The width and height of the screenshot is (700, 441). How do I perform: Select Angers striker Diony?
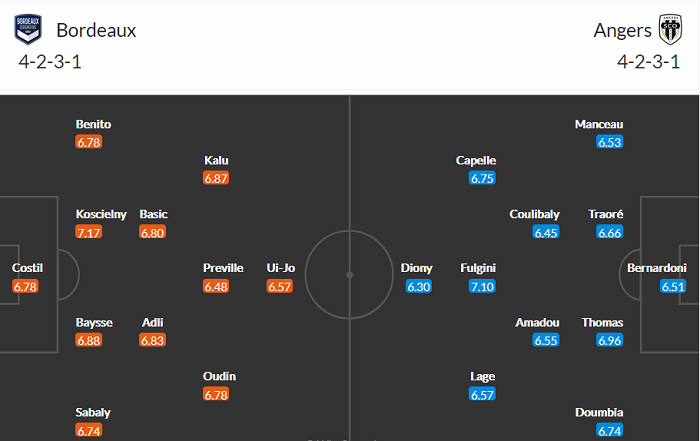[x=417, y=268]
